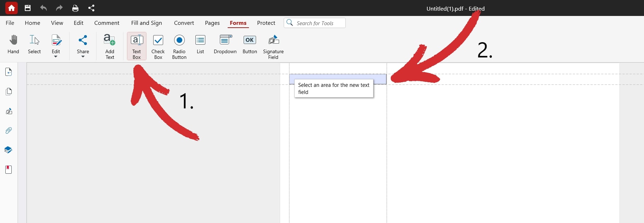Open the bookmarks panel in the sidebar
The height and width of the screenshot is (223, 644).
(x=9, y=169)
